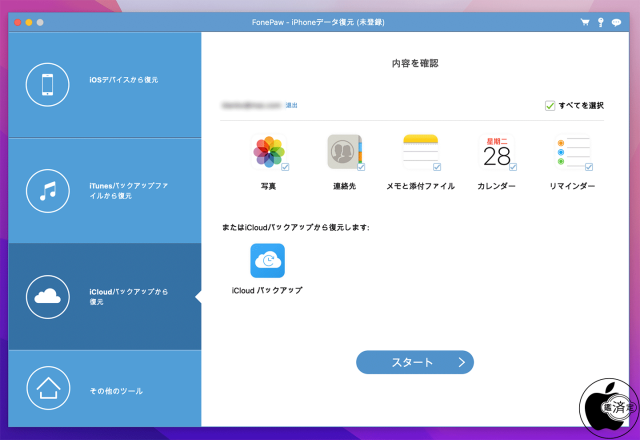Uncheck the 連絡先 checkbox
The image size is (640, 440).
[361, 167]
